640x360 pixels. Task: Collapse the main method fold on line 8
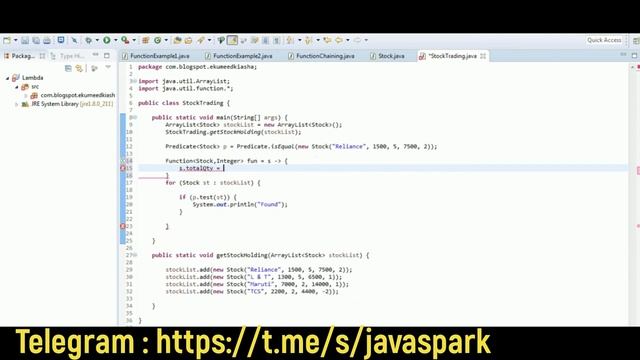pyautogui.click(x=135, y=118)
